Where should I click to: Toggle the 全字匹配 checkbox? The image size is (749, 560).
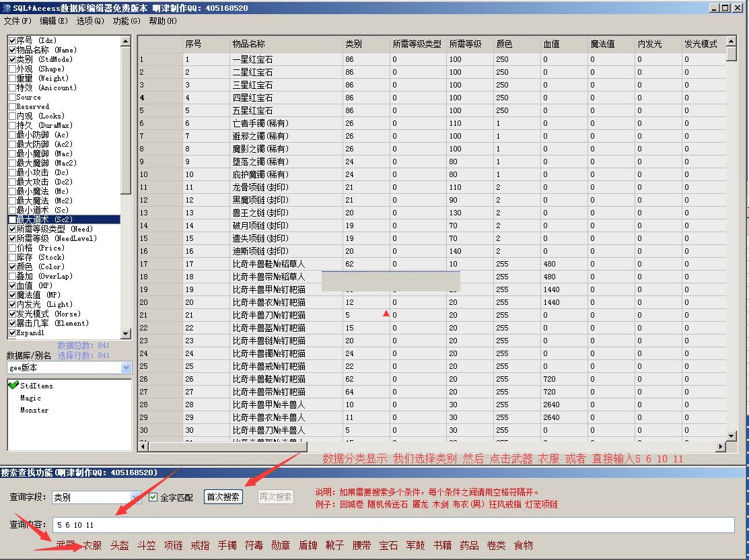[153, 497]
